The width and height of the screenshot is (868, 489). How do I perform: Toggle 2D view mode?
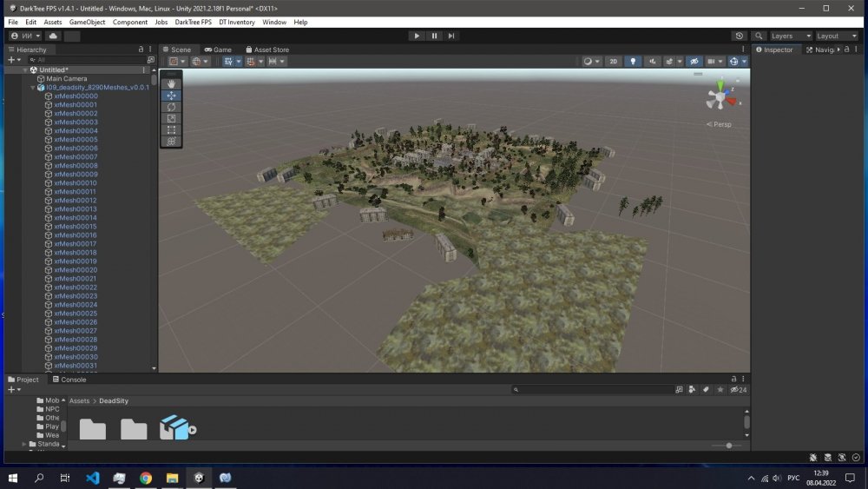pyautogui.click(x=613, y=62)
